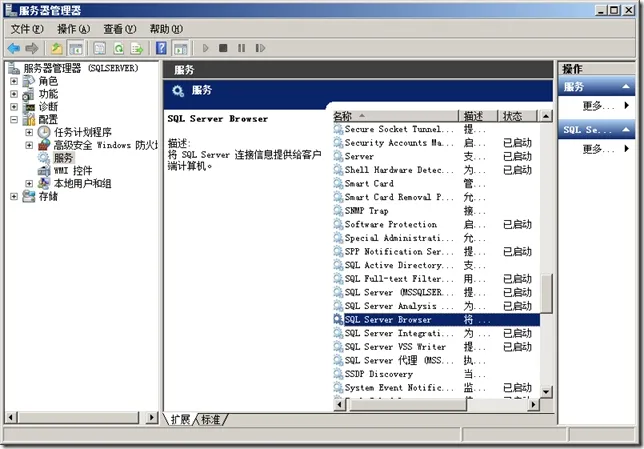This screenshot has height=449, width=644.
Task: Toggle the console tree pane icon
Action: (x=76, y=48)
